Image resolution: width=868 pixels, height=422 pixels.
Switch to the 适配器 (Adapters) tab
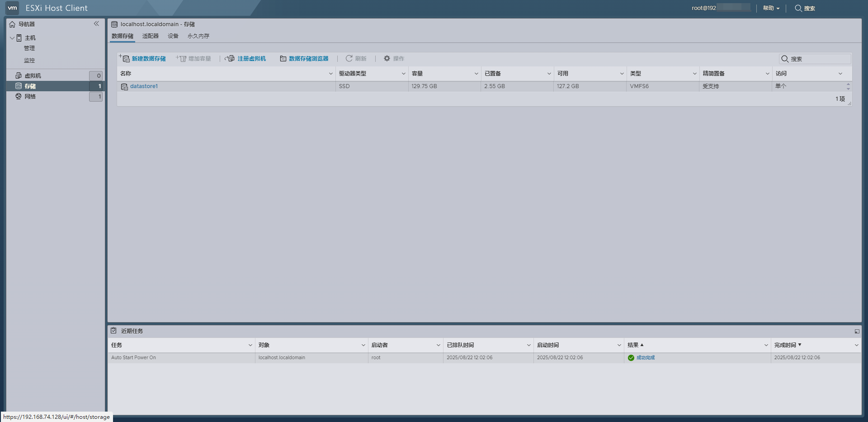pos(150,36)
